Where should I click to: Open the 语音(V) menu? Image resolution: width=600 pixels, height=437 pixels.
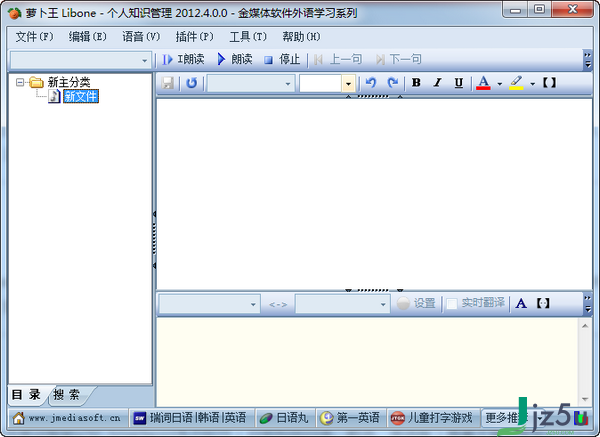pos(141,37)
